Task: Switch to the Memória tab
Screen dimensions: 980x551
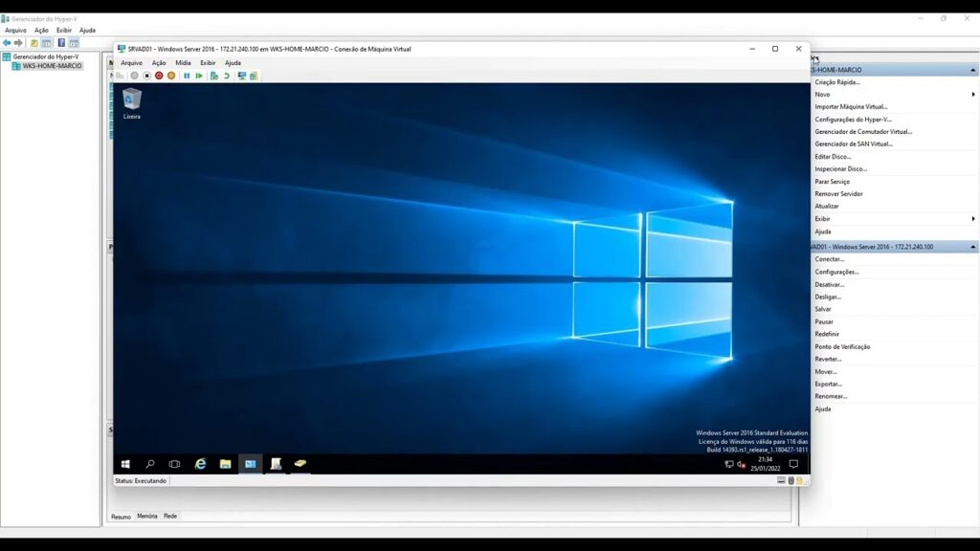Action: pos(146,516)
